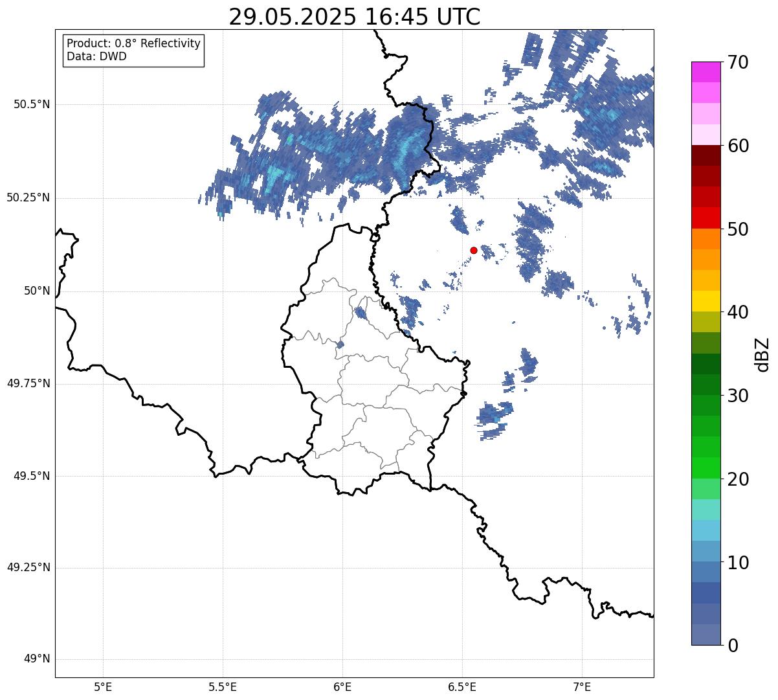
Task: Click the colorbar value 50
Action: tap(738, 229)
